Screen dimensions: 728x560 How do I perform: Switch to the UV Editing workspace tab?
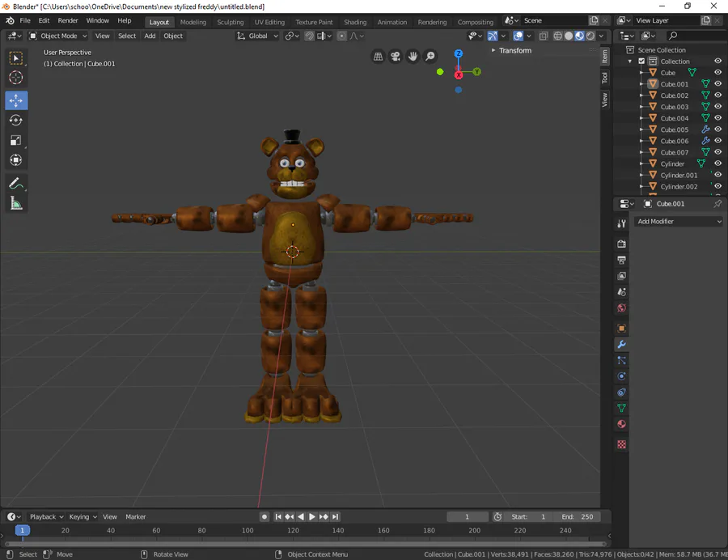[269, 22]
